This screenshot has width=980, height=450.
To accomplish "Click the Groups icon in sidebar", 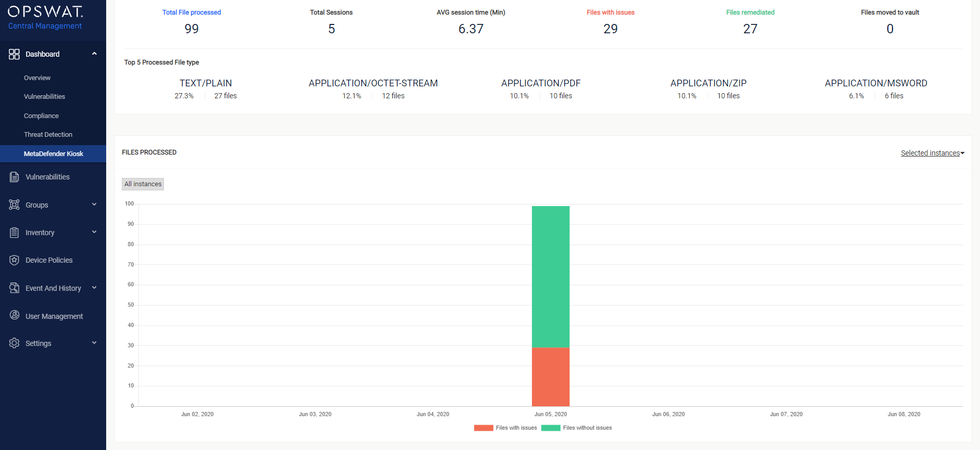I will (14, 204).
